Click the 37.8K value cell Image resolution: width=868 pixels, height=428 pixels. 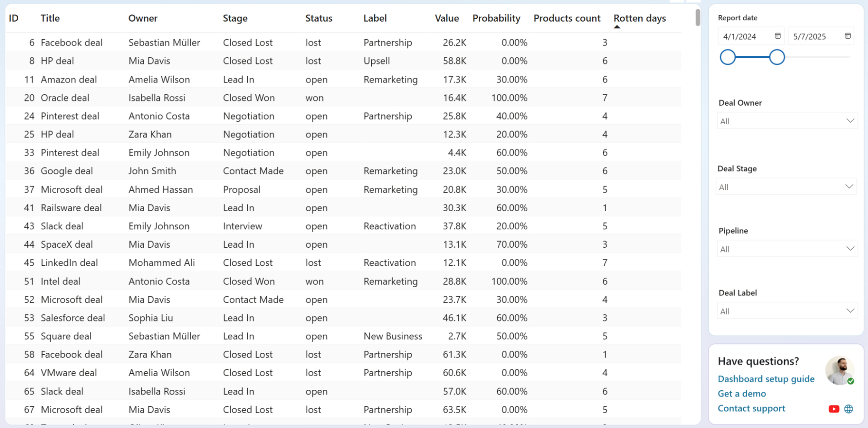[454, 226]
